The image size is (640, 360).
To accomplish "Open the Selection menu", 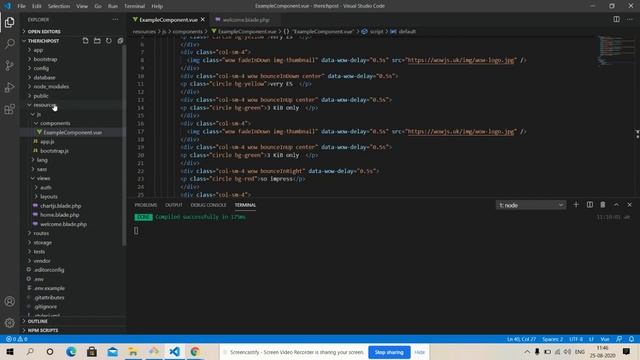I will click(x=59, y=6).
